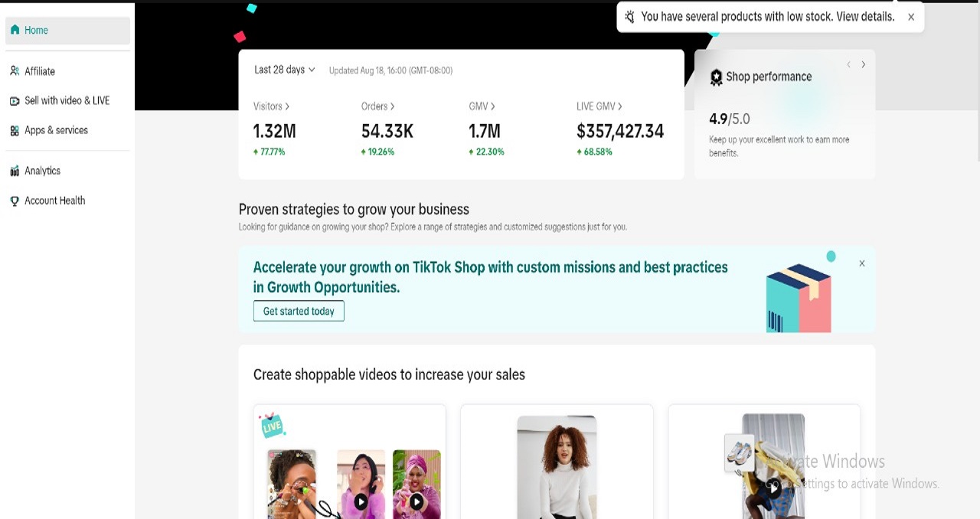Click the Affiliate people icon
980x519 pixels.
click(15, 71)
